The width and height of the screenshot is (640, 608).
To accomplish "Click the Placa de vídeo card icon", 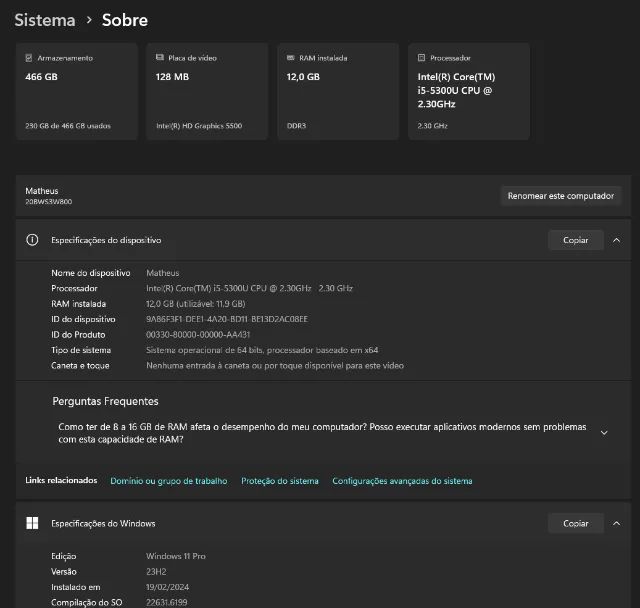I will point(158,58).
